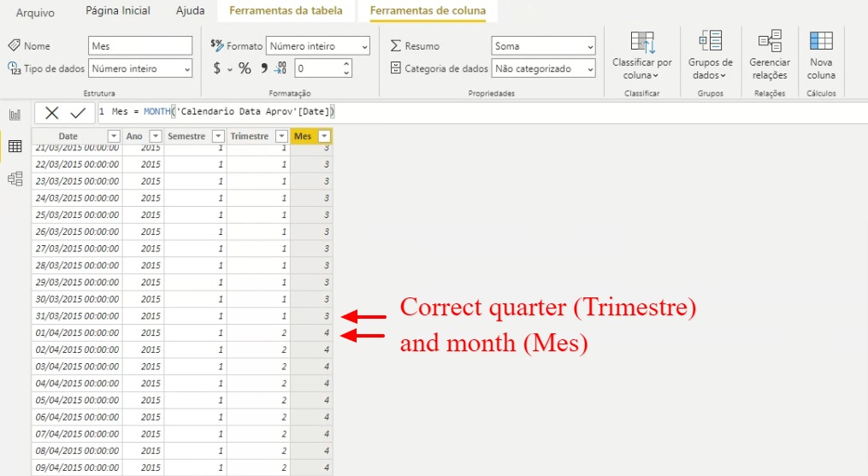Select the Ferramentas de coluna tab
Image resolution: width=868 pixels, height=476 pixels.
click(x=428, y=10)
